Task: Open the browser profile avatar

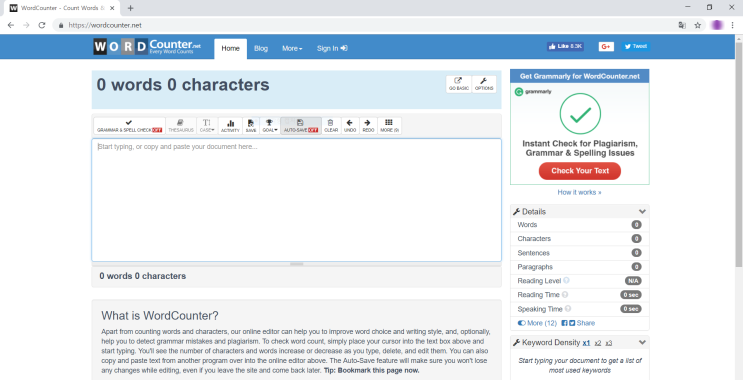Action: (717, 25)
